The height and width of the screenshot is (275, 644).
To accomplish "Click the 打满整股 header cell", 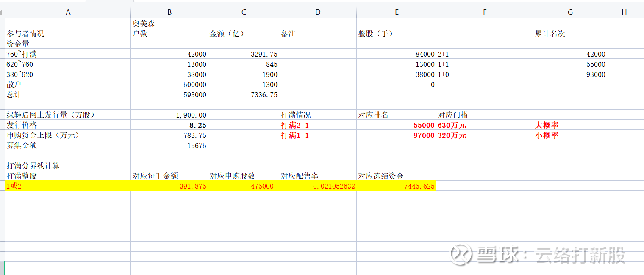I will coord(68,176).
